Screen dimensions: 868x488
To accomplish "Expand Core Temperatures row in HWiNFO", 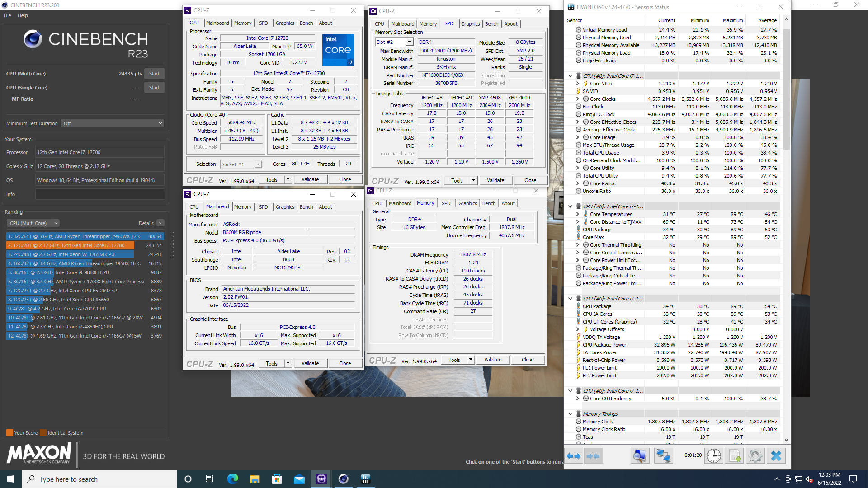I will click(x=577, y=214).
